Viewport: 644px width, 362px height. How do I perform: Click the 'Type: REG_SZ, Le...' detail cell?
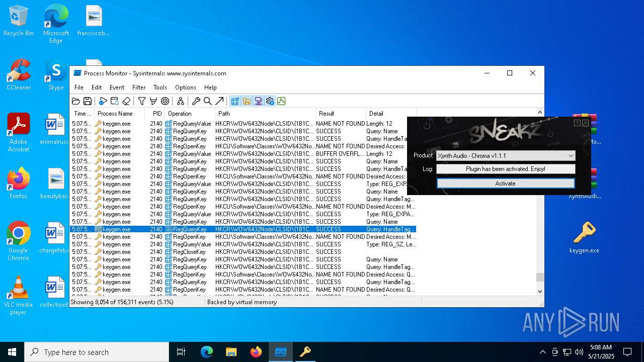click(391, 244)
